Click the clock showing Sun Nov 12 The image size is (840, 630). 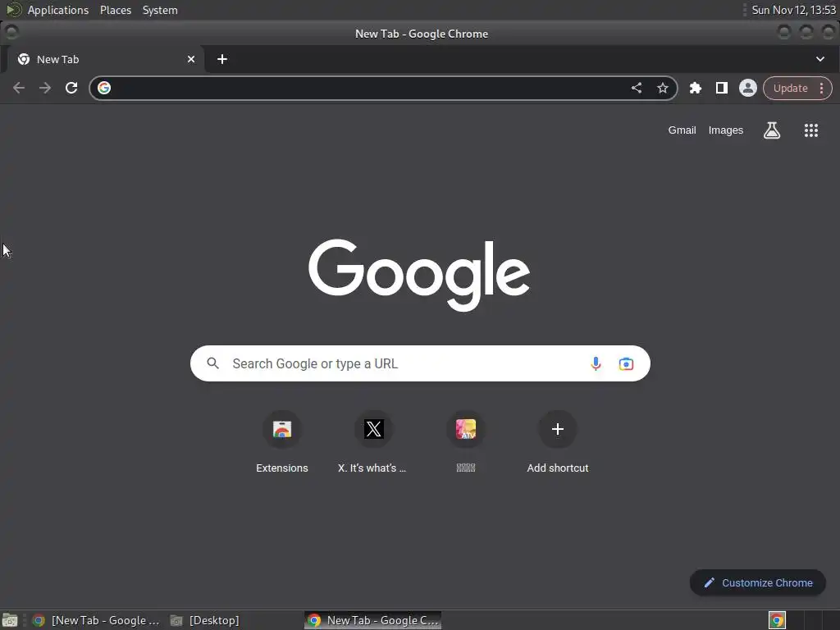(x=793, y=10)
